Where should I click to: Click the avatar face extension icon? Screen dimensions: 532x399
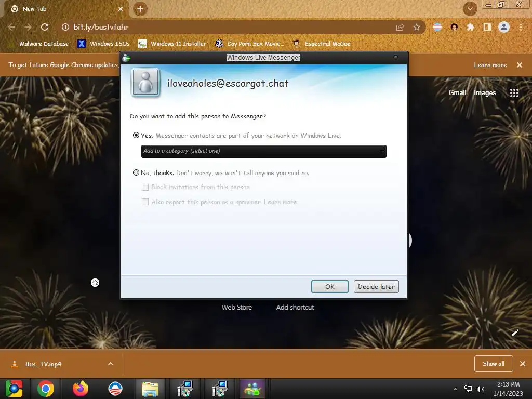click(454, 27)
